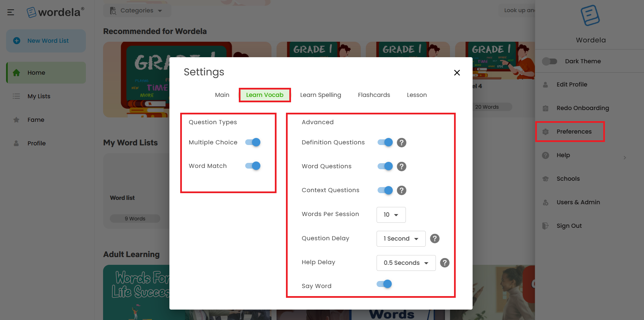The height and width of the screenshot is (320, 644).
Task: Open help for Help Delay
Action: [x=445, y=263]
